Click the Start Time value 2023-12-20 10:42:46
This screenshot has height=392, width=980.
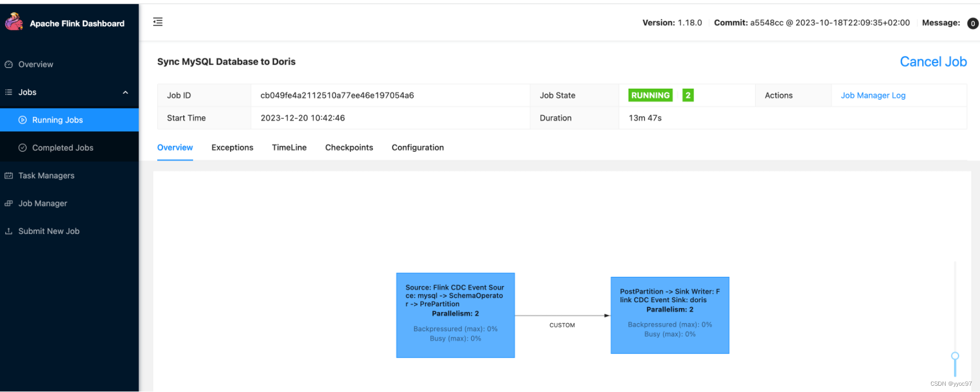pyautogui.click(x=303, y=118)
